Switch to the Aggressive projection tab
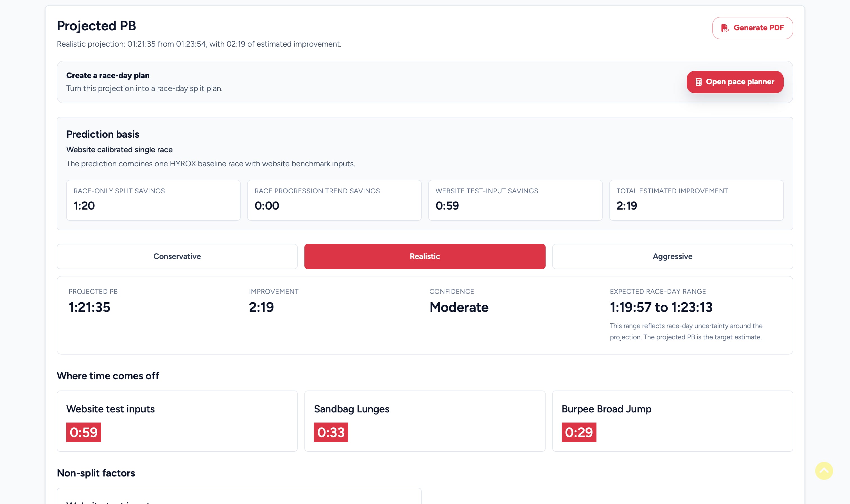 coord(672,256)
